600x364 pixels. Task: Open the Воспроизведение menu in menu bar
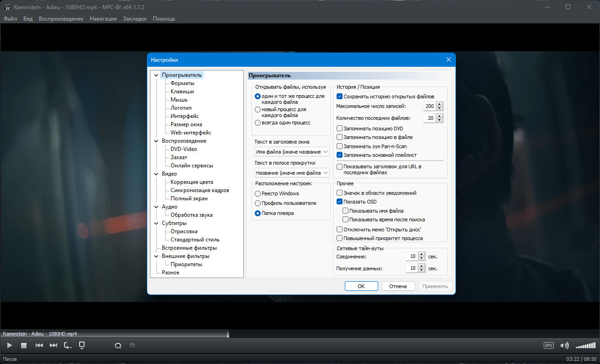61,19
